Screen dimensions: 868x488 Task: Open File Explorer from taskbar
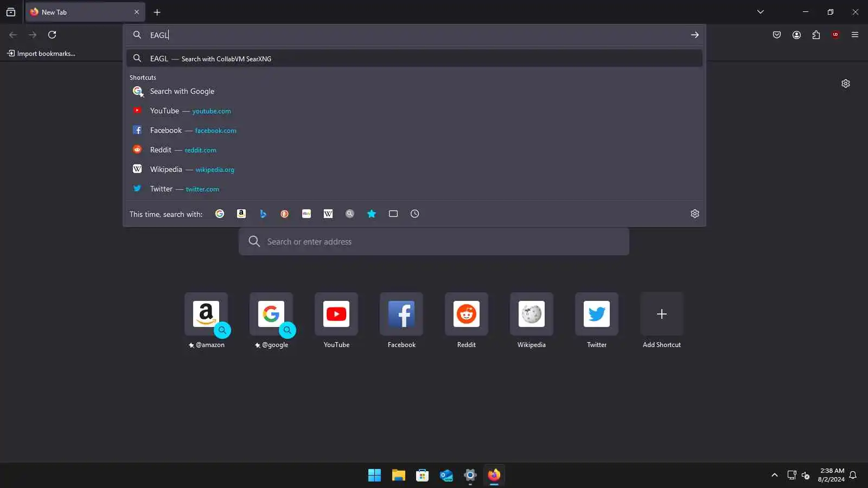click(x=399, y=476)
